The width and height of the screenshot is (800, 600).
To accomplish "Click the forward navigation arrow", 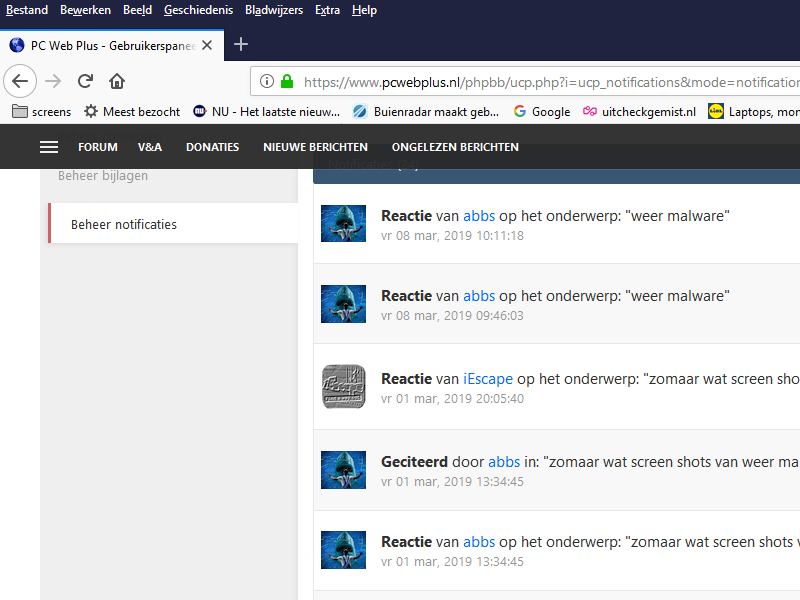I will [53, 81].
